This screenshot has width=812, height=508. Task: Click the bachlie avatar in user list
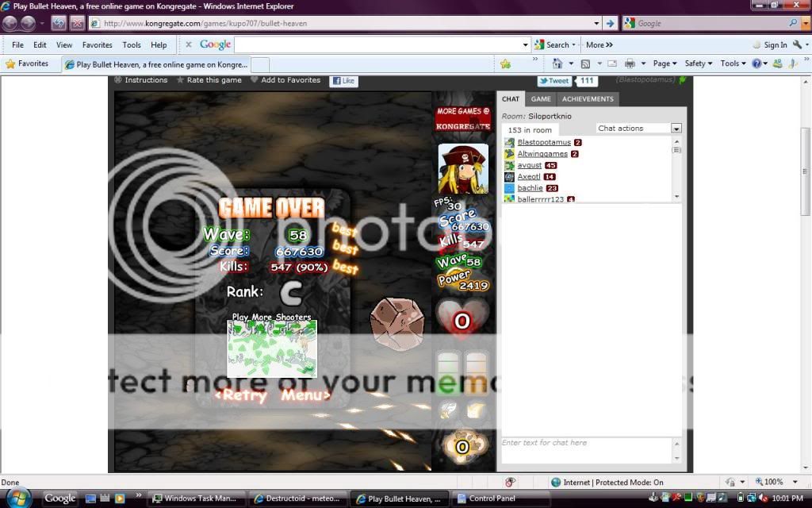509,188
